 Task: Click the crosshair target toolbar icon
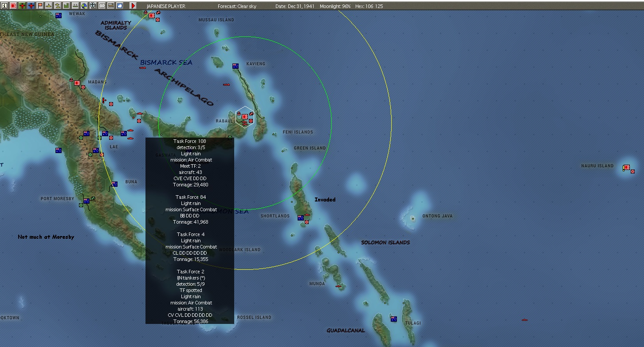coord(93,6)
